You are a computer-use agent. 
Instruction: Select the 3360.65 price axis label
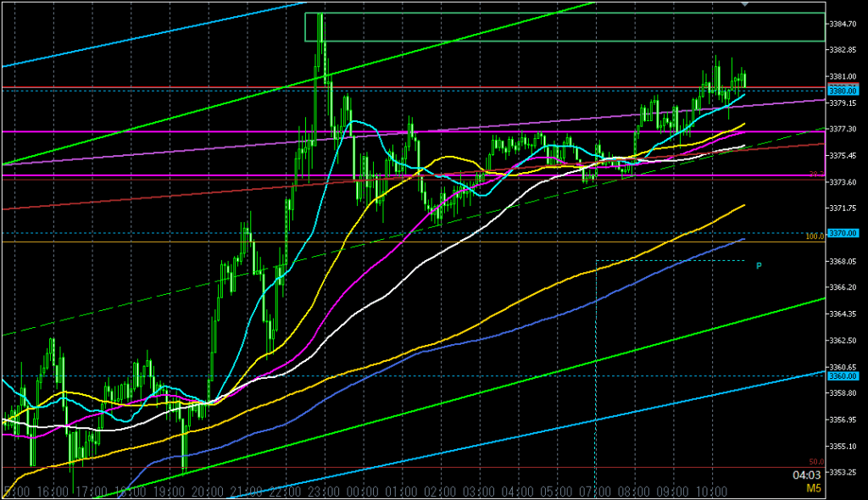click(843, 367)
